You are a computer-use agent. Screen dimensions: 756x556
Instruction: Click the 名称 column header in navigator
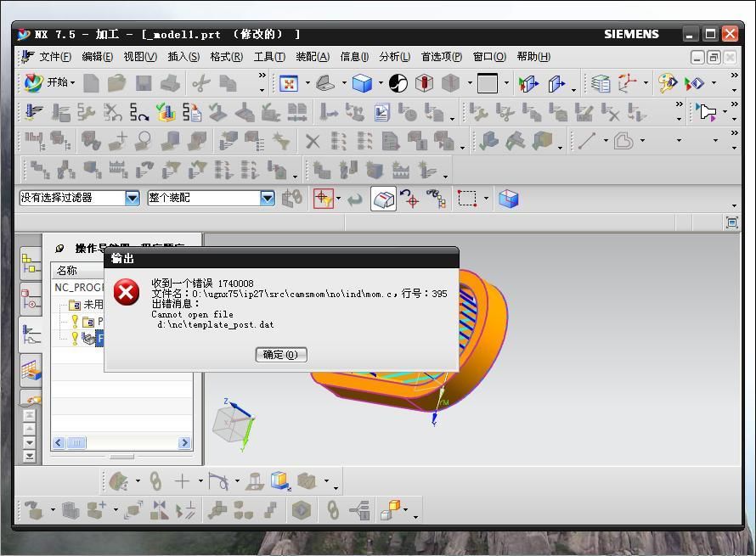pyautogui.click(x=67, y=271)
